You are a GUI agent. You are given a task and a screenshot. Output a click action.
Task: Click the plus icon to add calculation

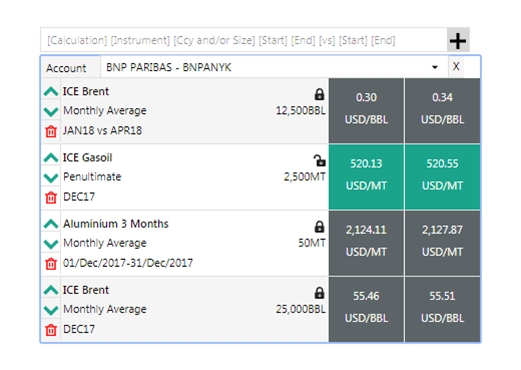tap(458, 41)
